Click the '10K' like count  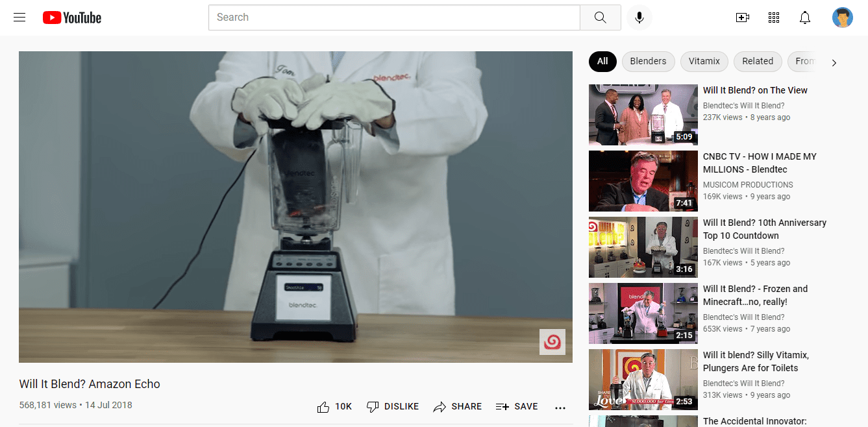[343, 407]
